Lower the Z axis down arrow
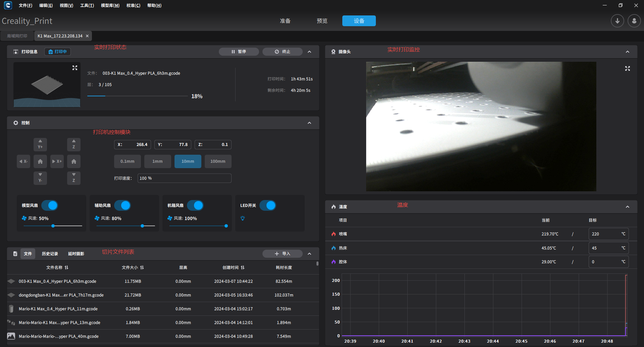This screenshot has width=644, height=347. [73, 178]
